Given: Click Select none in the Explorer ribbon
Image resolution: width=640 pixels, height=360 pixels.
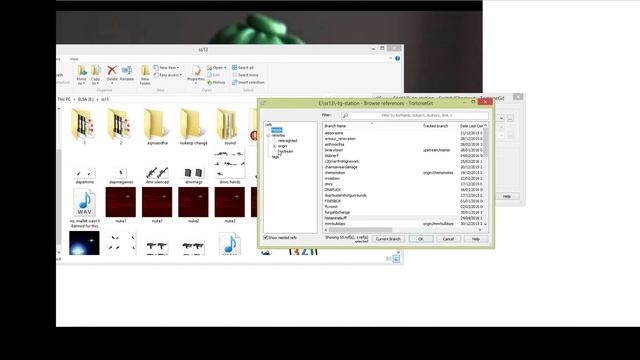Looking at the screenshot, I should [245, 75].
